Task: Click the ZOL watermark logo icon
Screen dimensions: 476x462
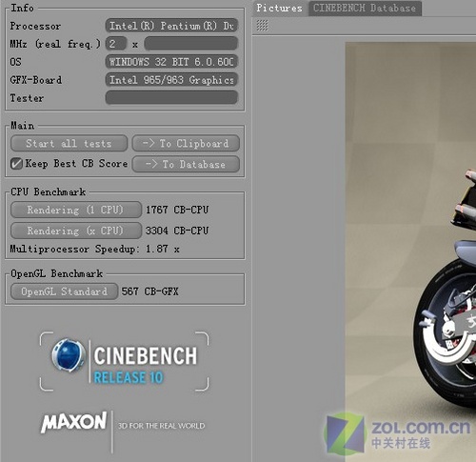Action: pos(345,434)
